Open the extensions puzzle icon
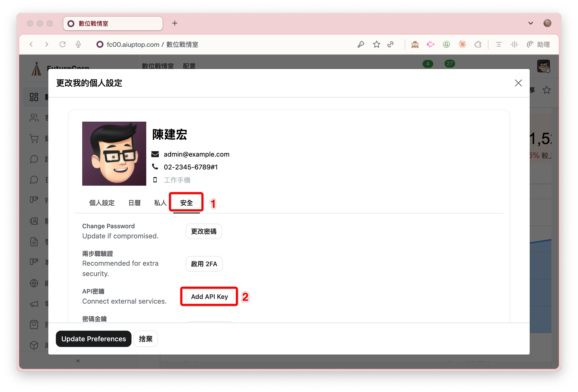Screen dimensions: 578x392 pyautogui.click(x=478, y=45)
